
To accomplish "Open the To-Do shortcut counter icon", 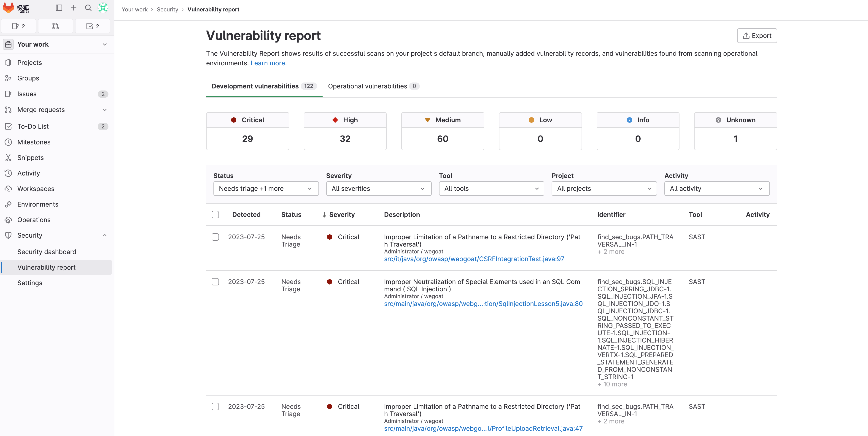I will point(93,26).
